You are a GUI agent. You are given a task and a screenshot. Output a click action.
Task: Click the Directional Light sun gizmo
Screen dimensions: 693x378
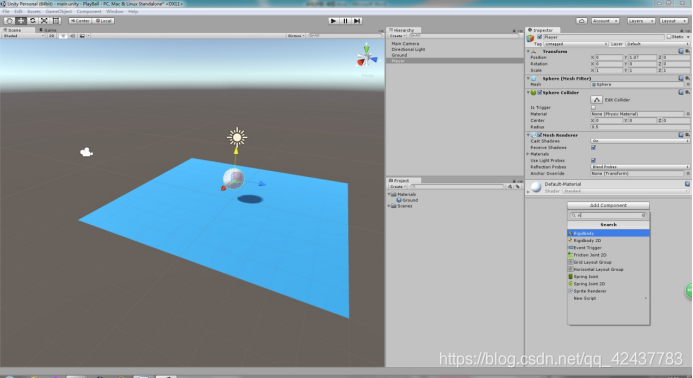(x=237, y=137)
